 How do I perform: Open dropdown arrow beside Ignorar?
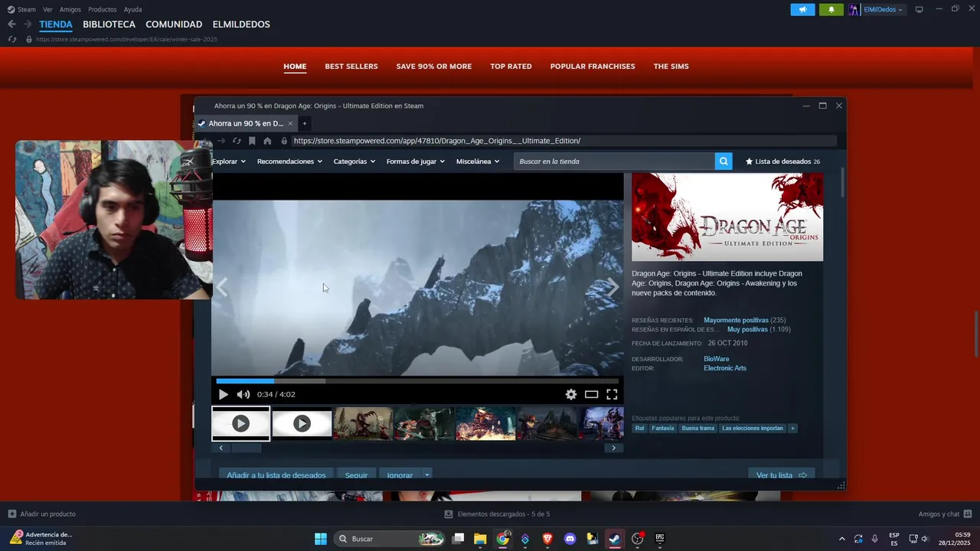coord(427,475)
